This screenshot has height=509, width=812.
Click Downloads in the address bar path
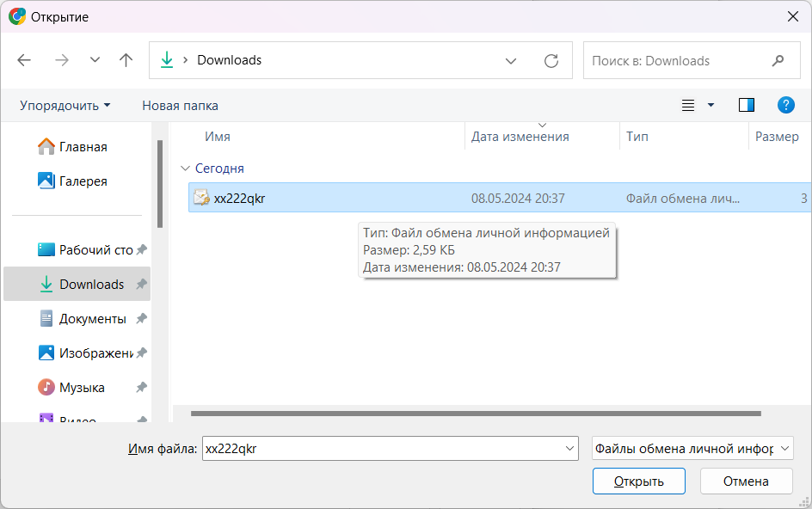click(230, 60)
